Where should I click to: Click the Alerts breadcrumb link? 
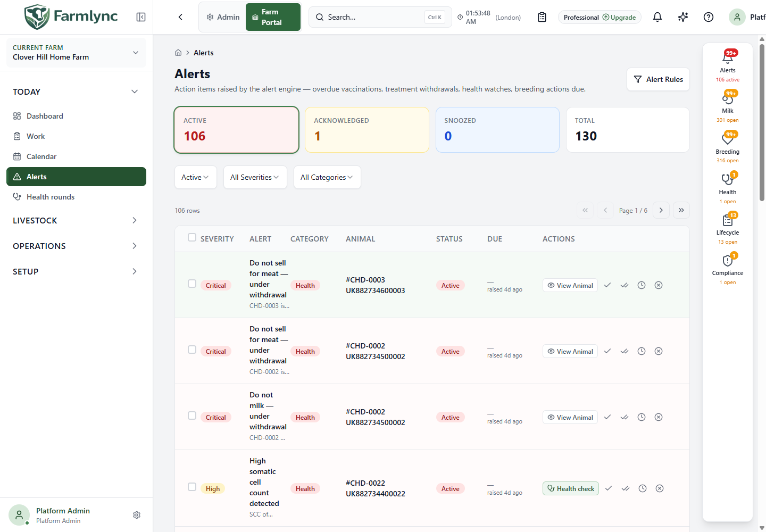pyautogui.click(x=204, y=53)
